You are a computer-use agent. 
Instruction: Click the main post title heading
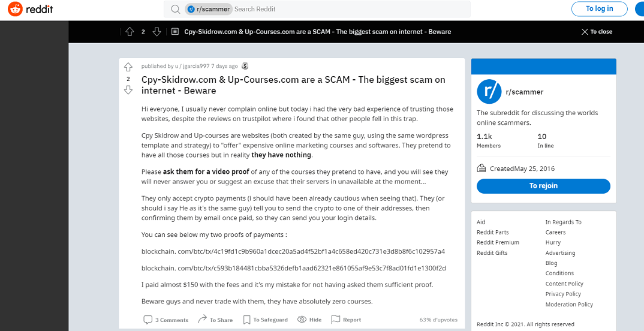point(293,85)
